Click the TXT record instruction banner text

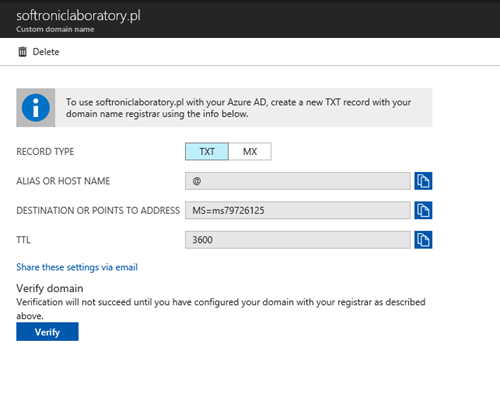coord(238,108)
